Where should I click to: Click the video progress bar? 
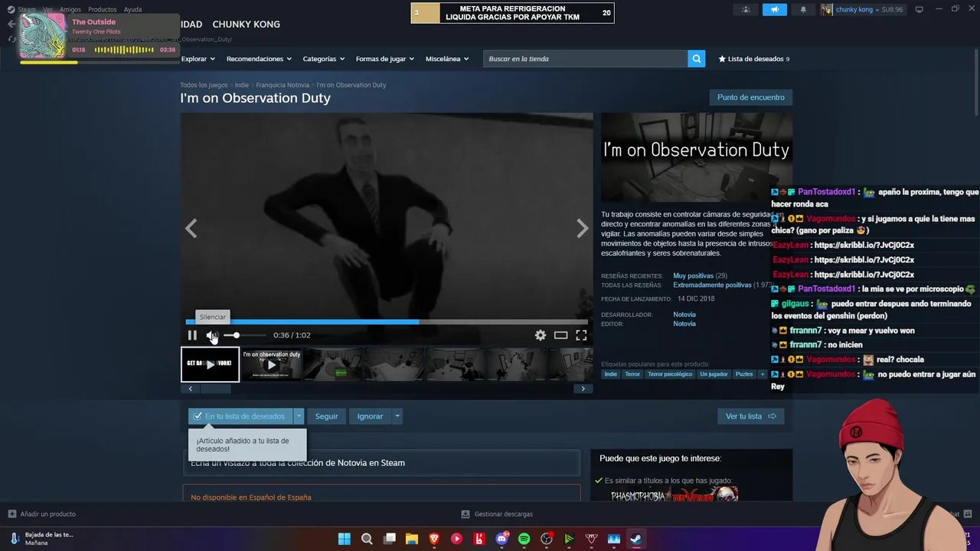coord(387,322)
